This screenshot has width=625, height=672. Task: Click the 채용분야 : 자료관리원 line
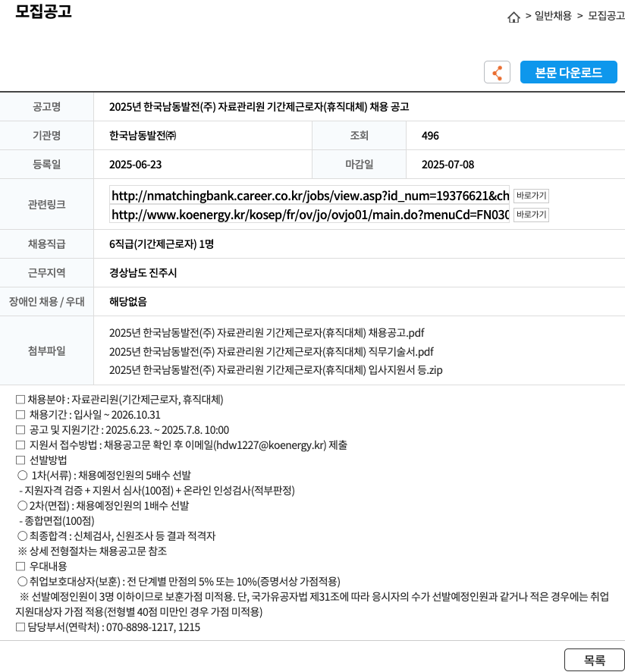click(x=120, y=400)
